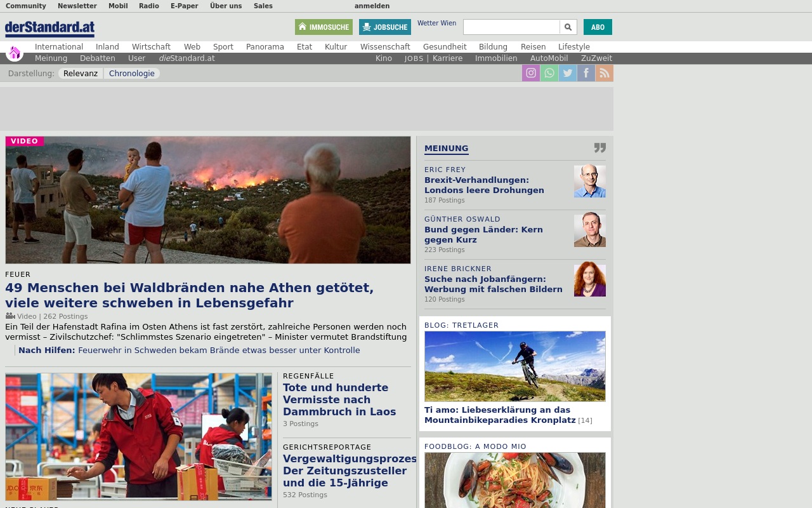Image resolution: width=812 pixels, height=508 pixels.
Task: Open the Lifestyle section
Action: [574, 47]
